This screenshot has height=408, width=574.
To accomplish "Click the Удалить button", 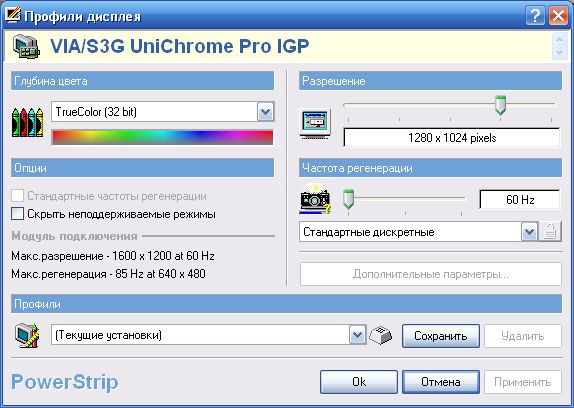I will (x=523, y=336).
